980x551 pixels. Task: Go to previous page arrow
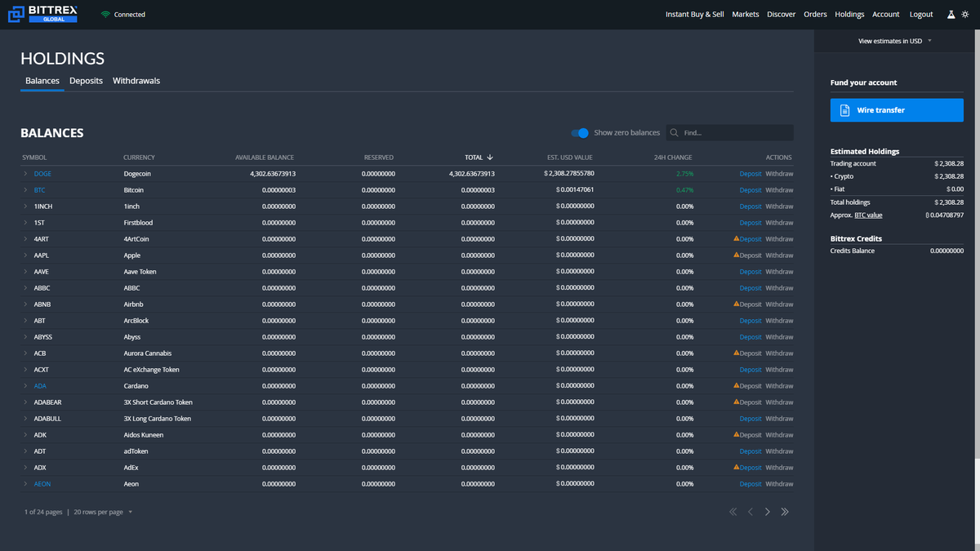(x=750, y=512)
